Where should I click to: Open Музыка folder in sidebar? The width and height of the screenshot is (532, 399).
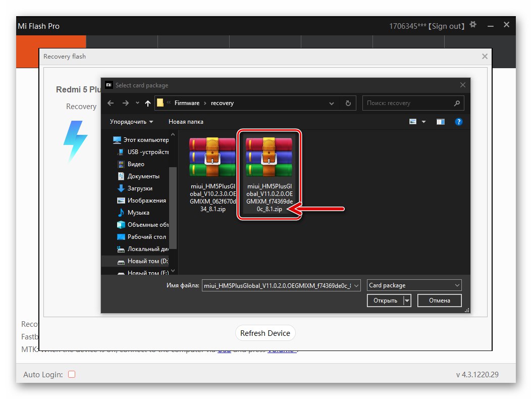point(133,213)
